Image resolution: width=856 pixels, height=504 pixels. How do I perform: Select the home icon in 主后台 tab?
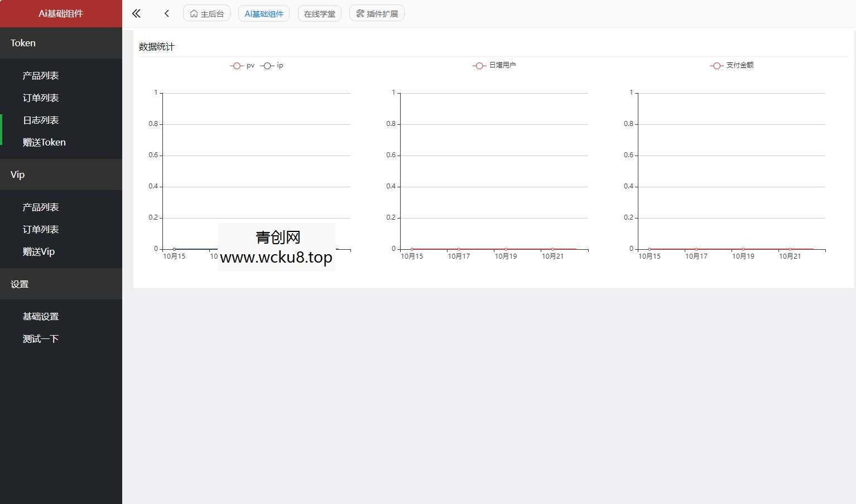194,13
